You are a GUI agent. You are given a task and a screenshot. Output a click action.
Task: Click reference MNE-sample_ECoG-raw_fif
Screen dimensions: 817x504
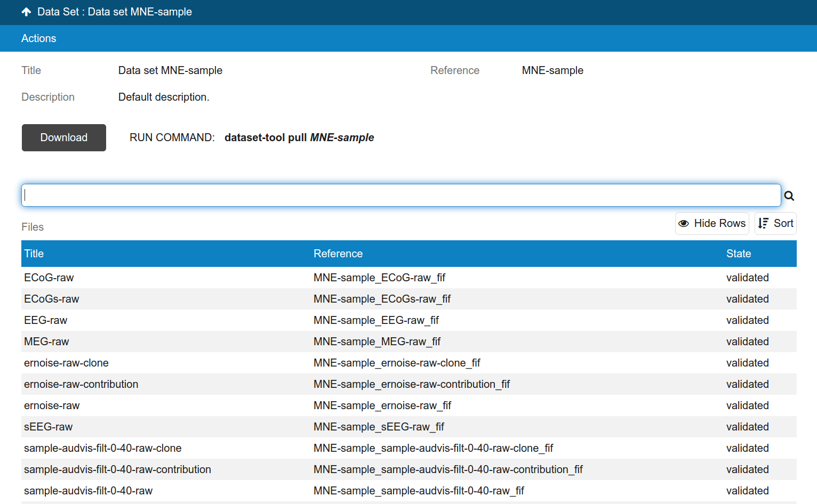379,278
